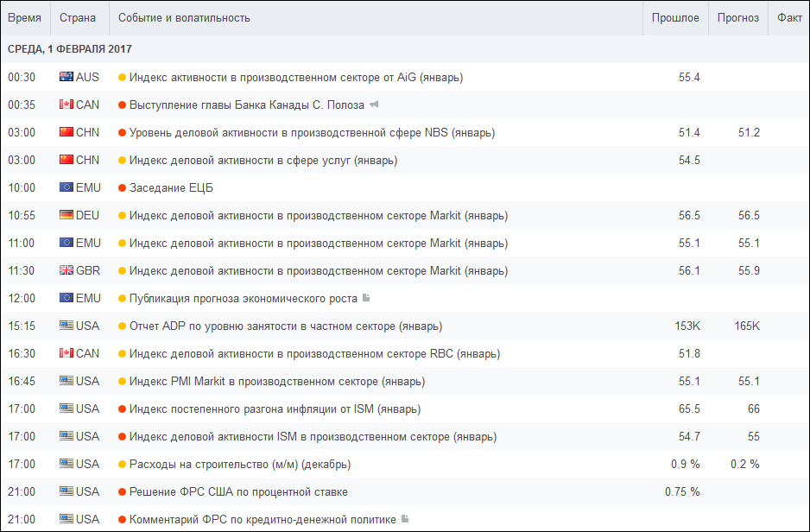Click yellow volatility dot for ADP report

coord(123,326)
